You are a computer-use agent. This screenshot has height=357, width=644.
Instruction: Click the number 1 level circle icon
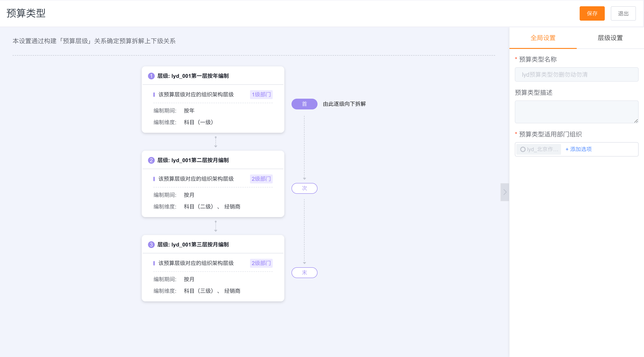[151, 76]
